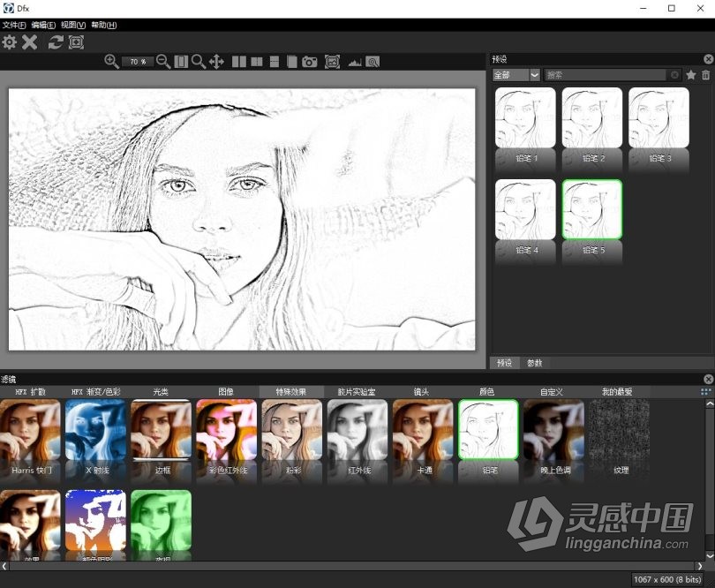715x588 pixels.
Task: Click filters panel scroll right arrow
Action: 700,566
